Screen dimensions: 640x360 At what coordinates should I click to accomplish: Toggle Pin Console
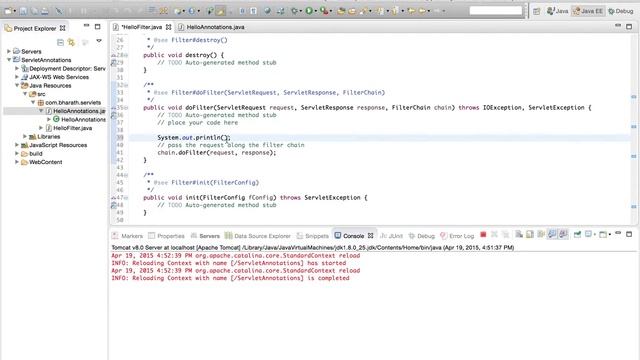tap(577, 235)
